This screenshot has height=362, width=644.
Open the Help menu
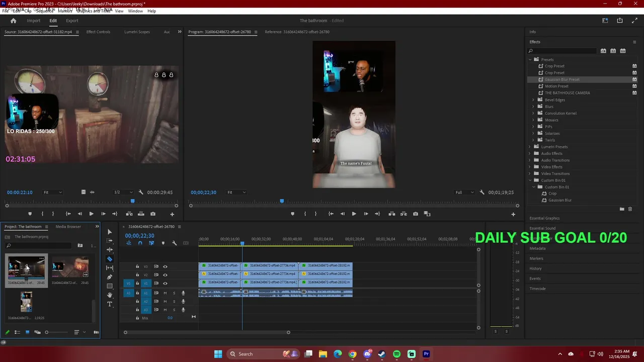coord(151,11)
